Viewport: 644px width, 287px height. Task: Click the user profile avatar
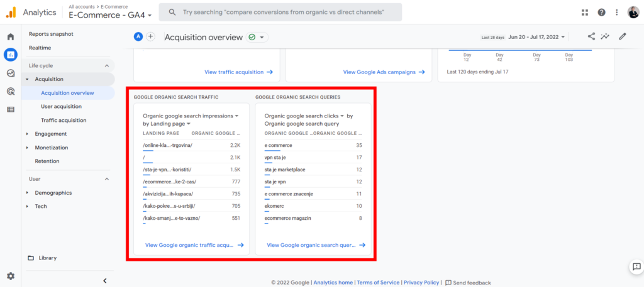(x=633, y=13)
